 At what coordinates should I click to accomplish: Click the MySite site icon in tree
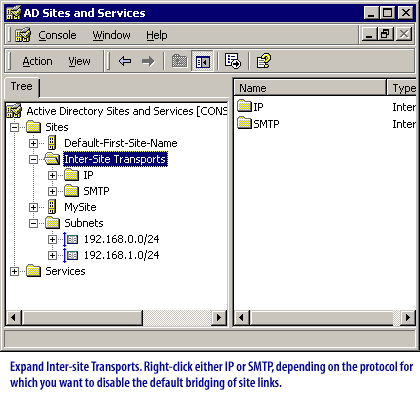(x=52, y=207)
